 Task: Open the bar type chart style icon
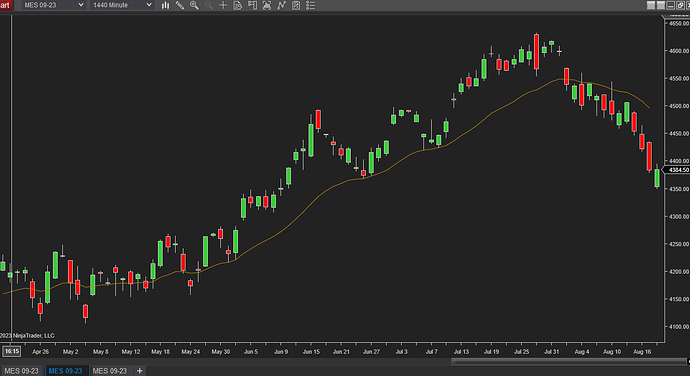[165, 5]
